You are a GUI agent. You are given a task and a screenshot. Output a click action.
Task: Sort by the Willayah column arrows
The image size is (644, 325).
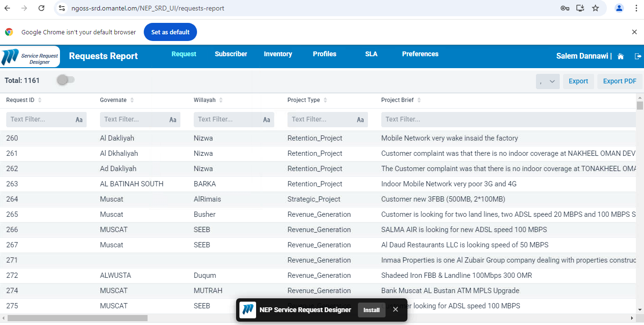point(221,100)
